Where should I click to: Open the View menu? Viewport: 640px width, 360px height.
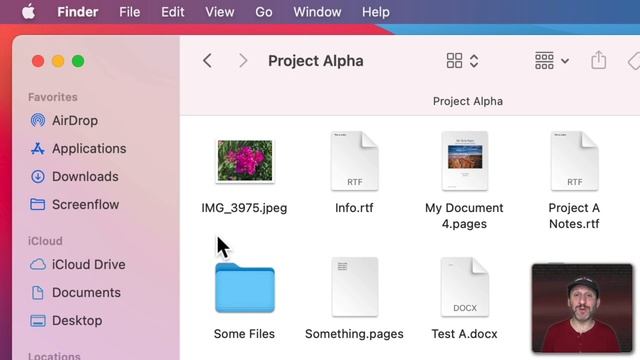(x=220, y=12)
